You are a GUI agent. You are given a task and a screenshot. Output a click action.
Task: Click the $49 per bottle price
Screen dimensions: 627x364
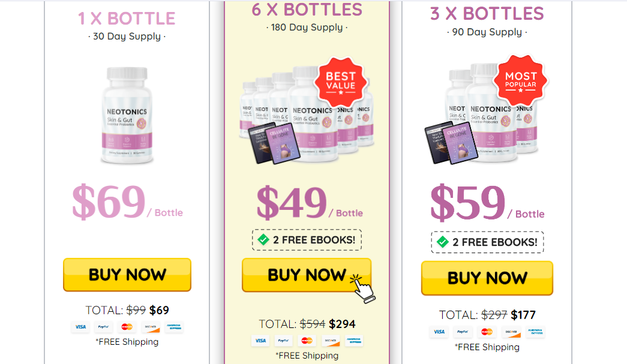pyautogui.click(x=310, y=203)
